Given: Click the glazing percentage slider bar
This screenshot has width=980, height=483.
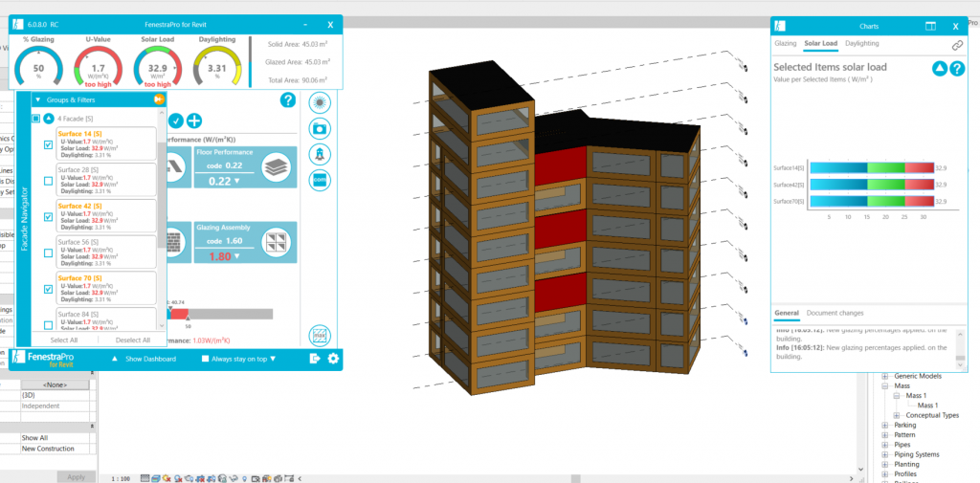Looking at the screenshot, I should (x=220, y=314).
